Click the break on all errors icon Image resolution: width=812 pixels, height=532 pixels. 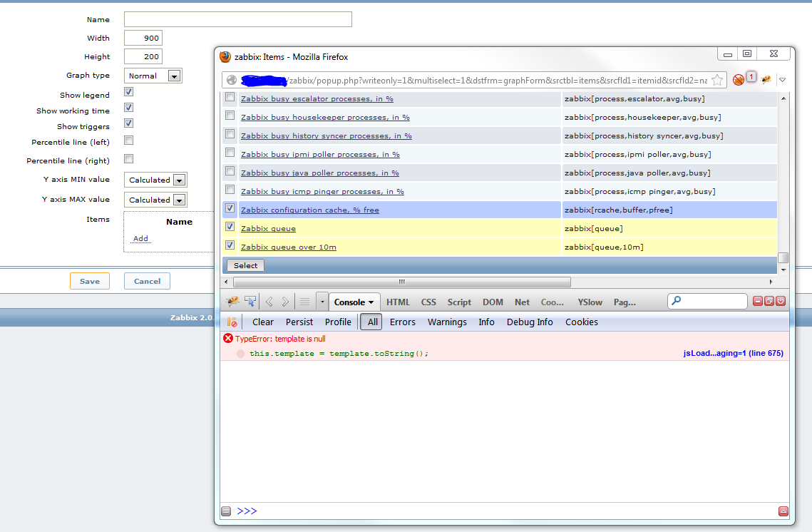[x=232, y=322]
